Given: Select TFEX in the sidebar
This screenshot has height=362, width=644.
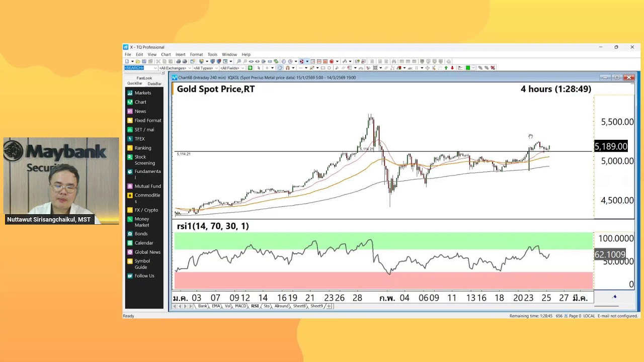Looking at the screenshot, I should (x=136, y=139).
